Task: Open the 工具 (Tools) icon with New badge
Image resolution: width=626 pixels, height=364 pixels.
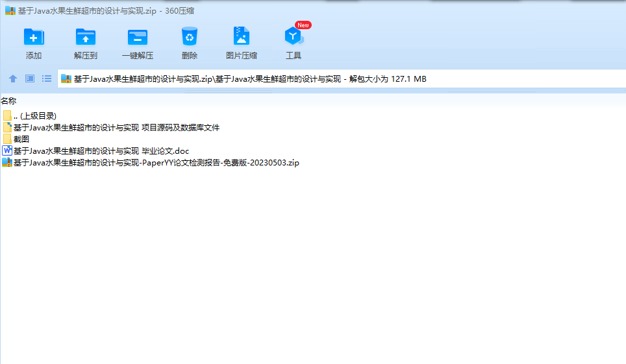Action: coord(294,36)
